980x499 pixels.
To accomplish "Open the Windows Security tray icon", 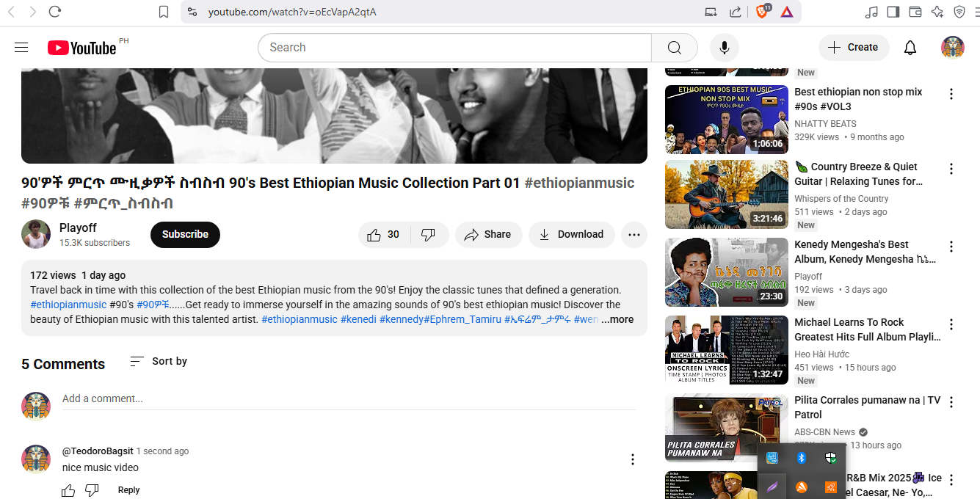I will pos(830,458).
